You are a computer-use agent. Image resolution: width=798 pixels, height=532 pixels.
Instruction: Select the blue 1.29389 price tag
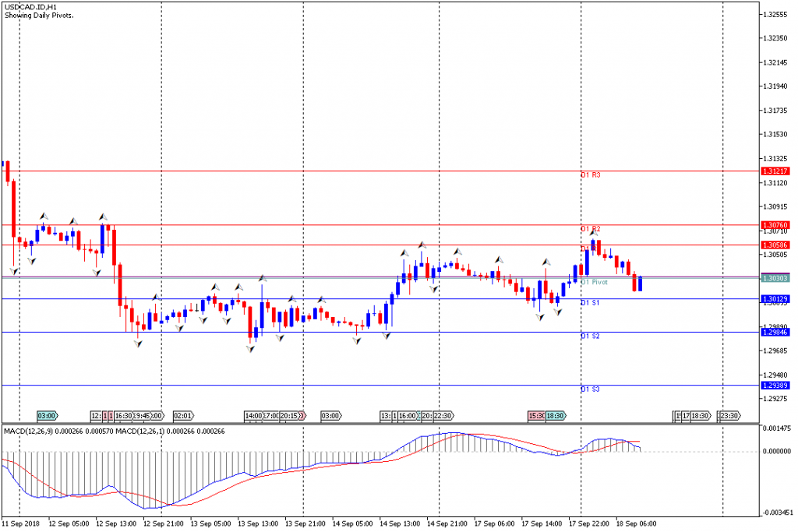click(776, 385)
